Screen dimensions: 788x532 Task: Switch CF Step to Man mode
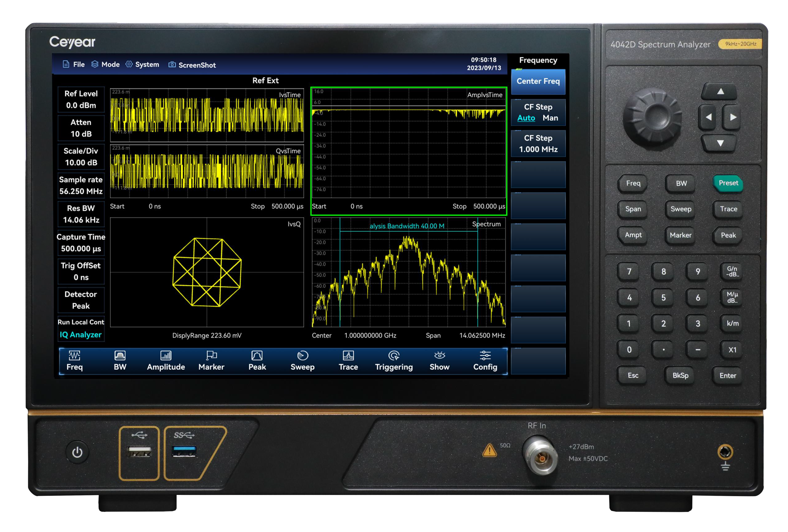click(550, 118)
